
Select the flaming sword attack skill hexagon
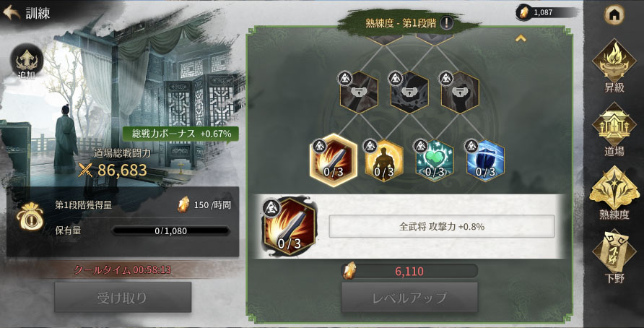[333, 160]
